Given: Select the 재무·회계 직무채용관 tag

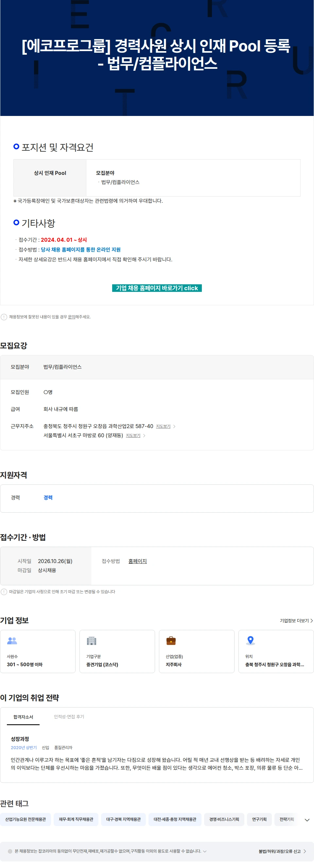Looking at the screenshot, I should click(76, 819).
